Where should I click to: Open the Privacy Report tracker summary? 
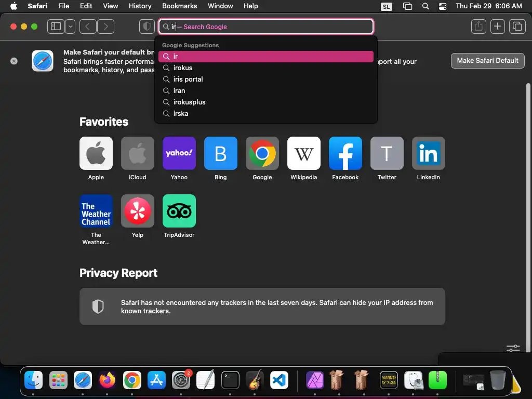262,307
